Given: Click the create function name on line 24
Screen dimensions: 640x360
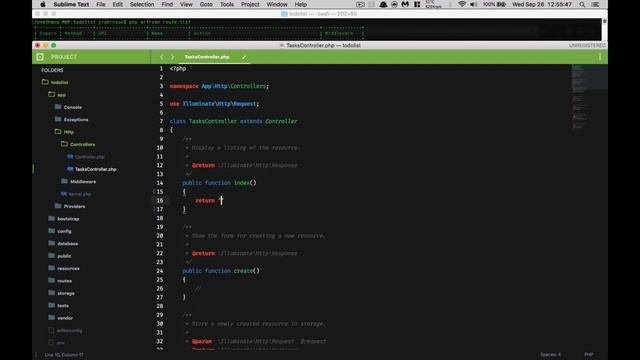Looking at the screenshot, I should click(x=243, y=271).
